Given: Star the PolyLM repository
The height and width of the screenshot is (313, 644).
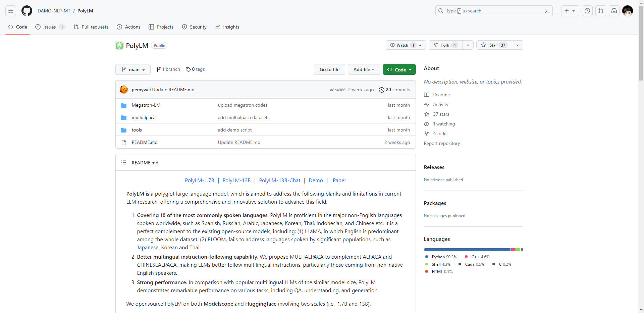Looking at the screenshot, I should [x=494, y=45].
